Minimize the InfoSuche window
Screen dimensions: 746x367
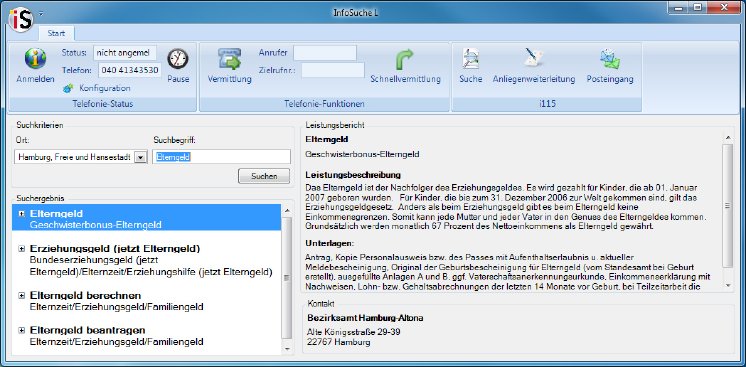(679, 8)
